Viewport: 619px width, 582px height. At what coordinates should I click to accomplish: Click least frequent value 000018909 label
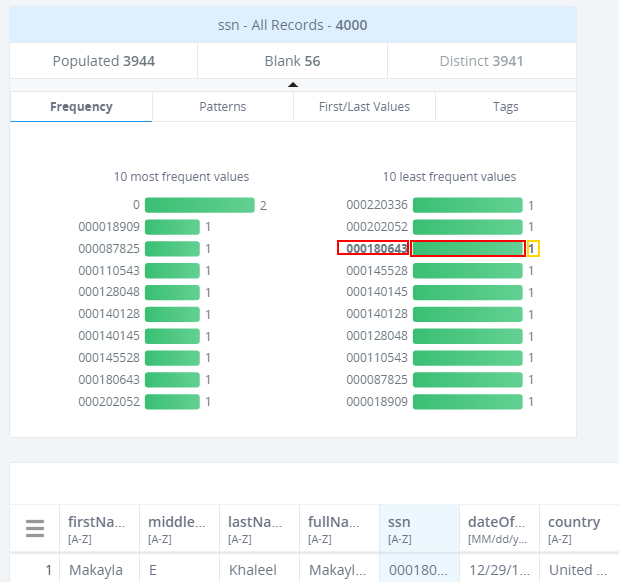pyautogui.click(x=377, y=402)
